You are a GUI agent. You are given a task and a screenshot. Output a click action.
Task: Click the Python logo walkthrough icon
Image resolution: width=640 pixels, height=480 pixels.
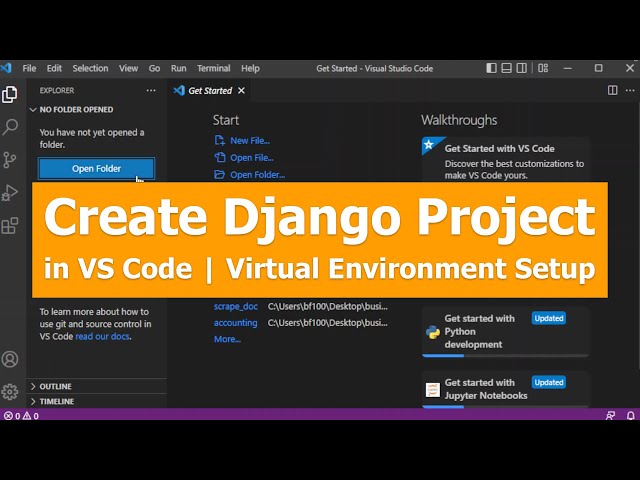pyautogui.click(x=433, y=332)
